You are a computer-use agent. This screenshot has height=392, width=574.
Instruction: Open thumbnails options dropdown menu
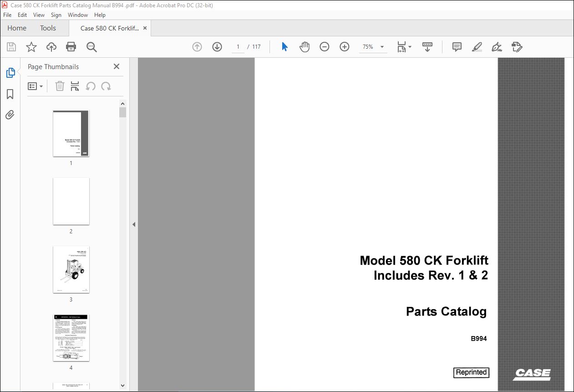click(36, 86)
